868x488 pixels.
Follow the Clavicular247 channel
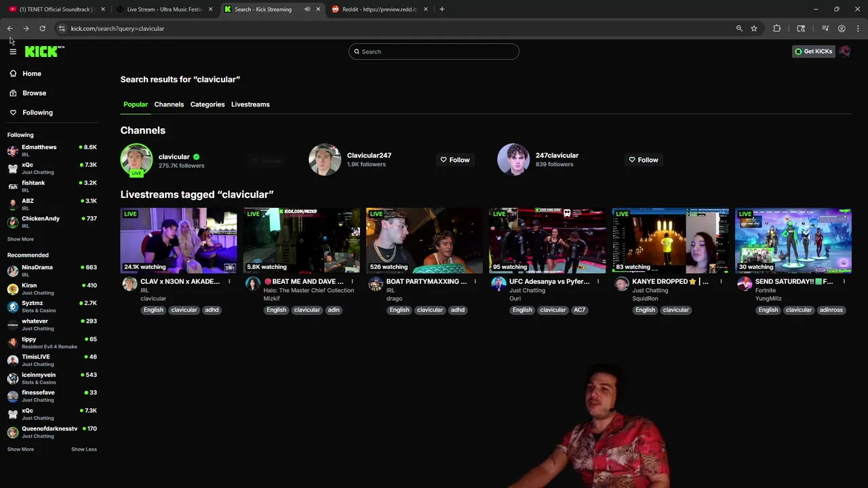pos(455,160)
